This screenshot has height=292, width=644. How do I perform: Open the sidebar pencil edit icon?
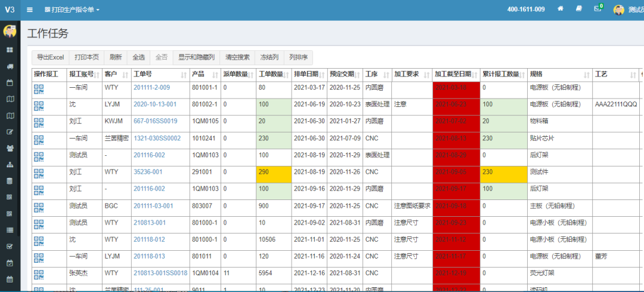10,131
